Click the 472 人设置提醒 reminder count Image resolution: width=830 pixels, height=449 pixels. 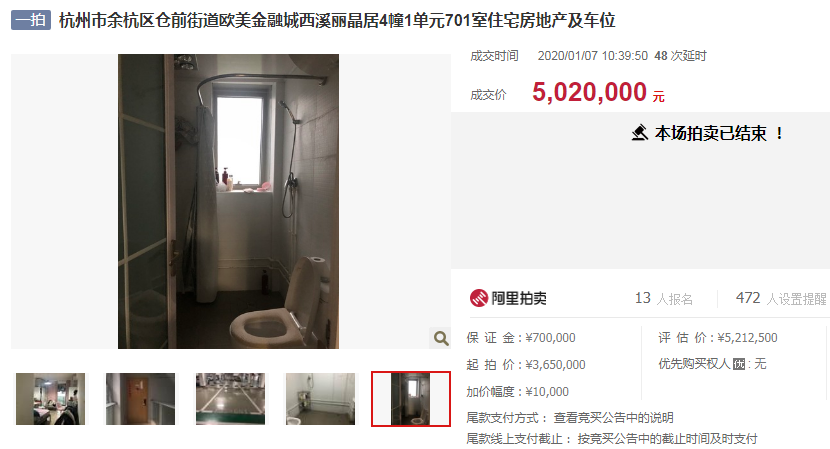(x=781, y=299)
